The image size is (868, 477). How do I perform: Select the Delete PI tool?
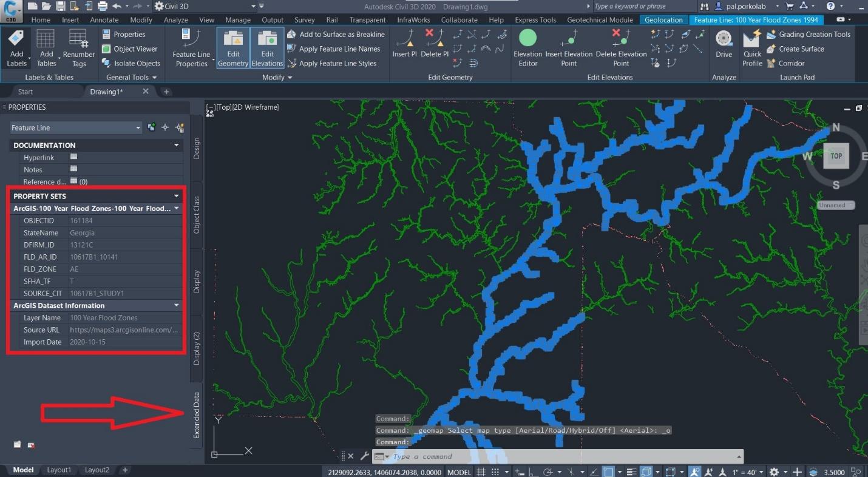click(435, 44)
